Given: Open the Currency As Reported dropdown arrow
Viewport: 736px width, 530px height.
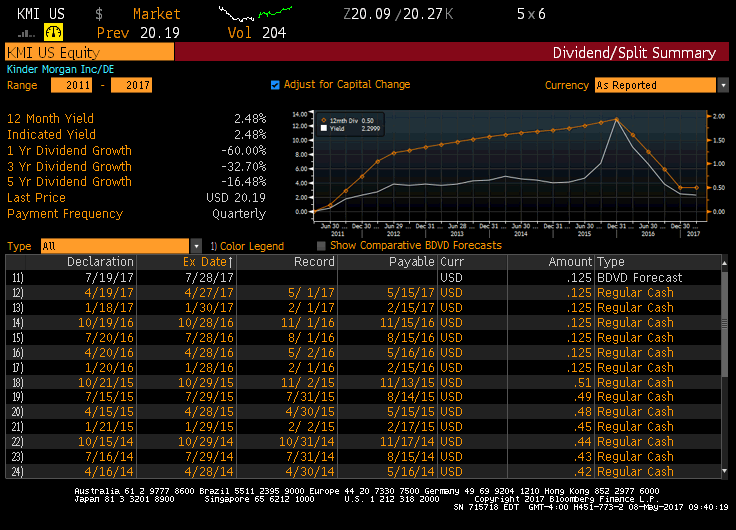Looking at the screenshot, I should (723, 85).
